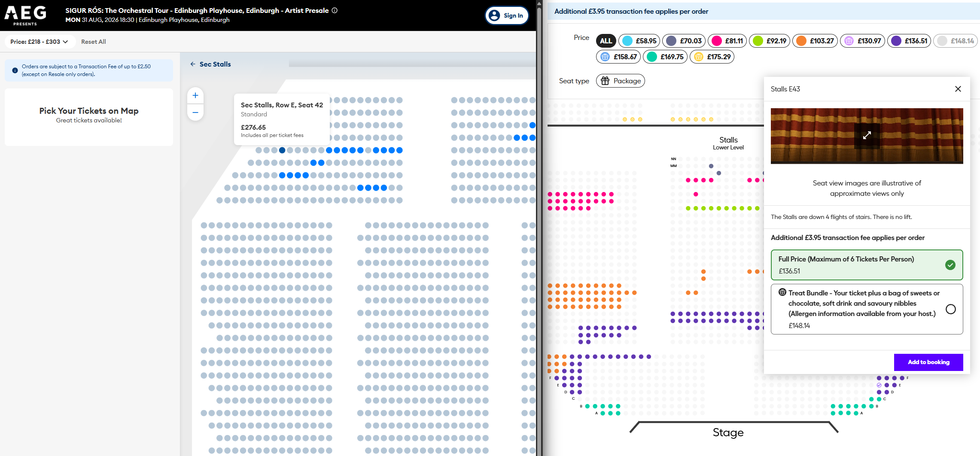Screen dimensions: 980x456
Task: Click the Sec Stalls back link text
Action: pyautogui.click(x=215, y=64)
